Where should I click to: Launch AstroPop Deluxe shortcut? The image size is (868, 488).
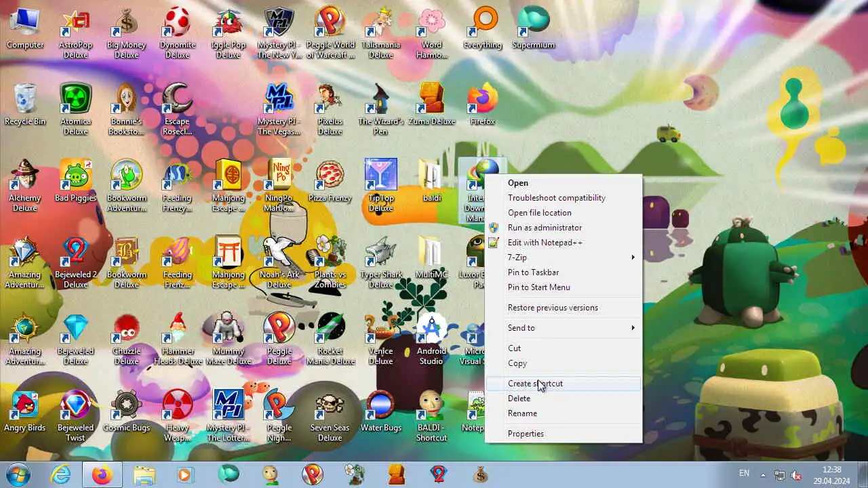coord(76,33)
